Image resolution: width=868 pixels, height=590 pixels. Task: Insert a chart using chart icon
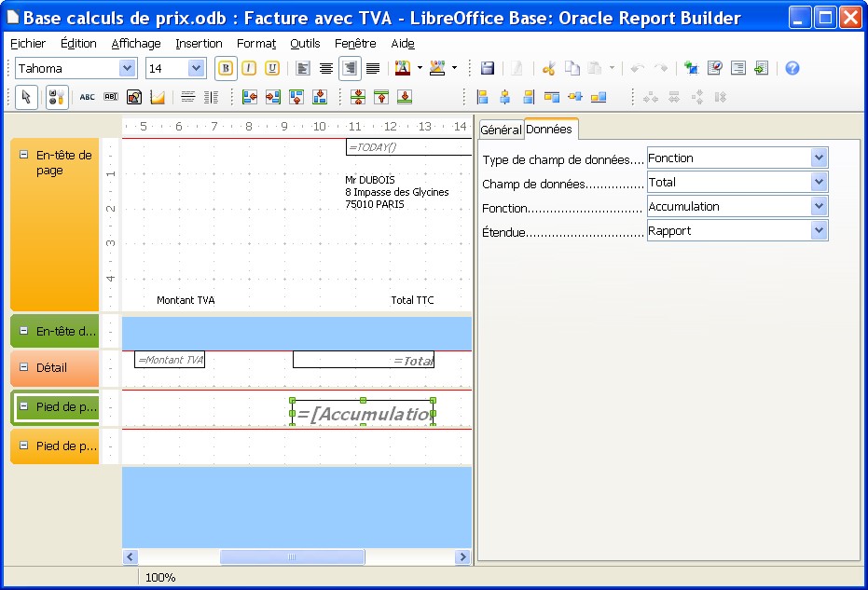pos(158,97)
